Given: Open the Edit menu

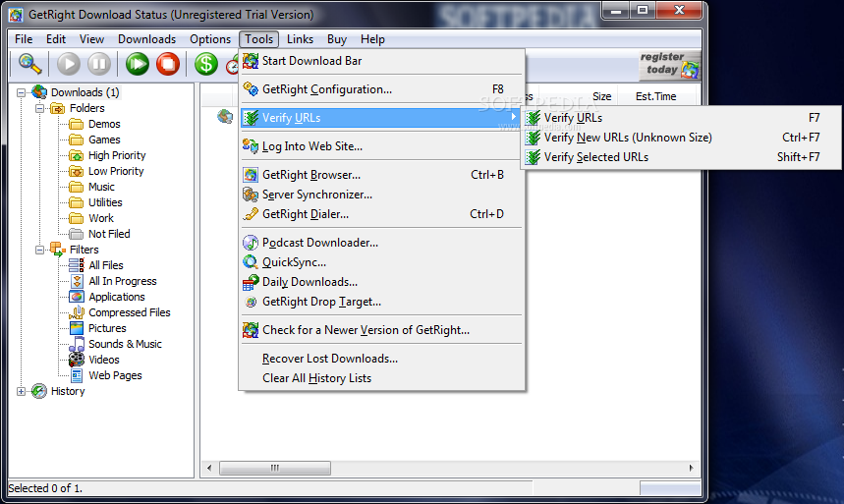Looking at the screenshot, I should tap(56, 39).
